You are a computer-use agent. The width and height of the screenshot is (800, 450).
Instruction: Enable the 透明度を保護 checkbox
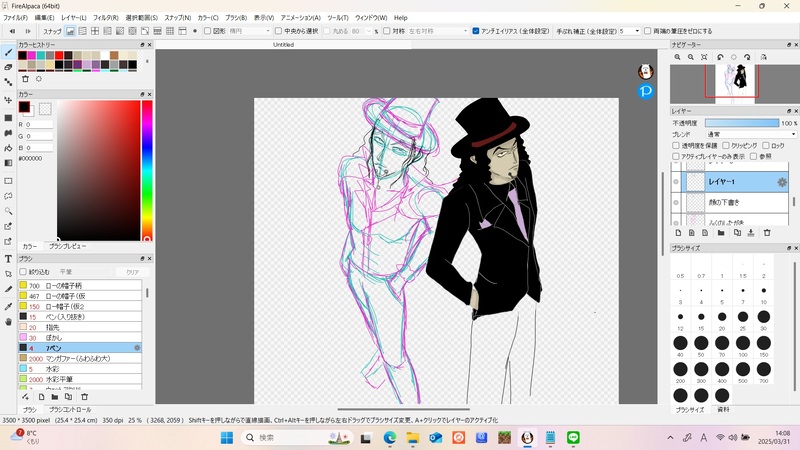tap(676, 145)
